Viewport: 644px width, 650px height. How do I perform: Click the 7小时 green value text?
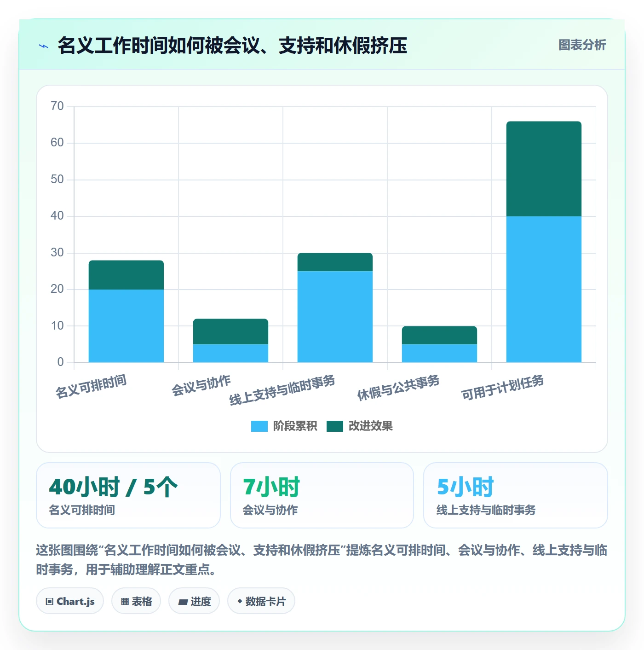point(271,487)
